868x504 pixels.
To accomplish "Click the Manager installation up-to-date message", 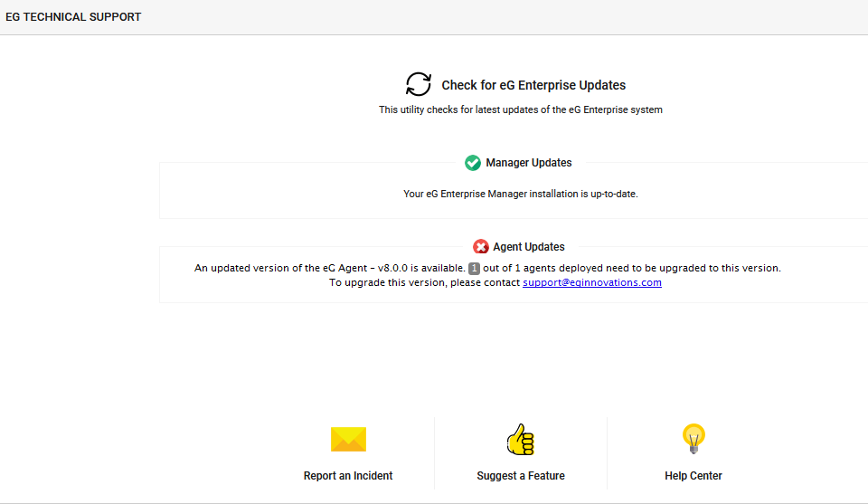I will (521, 194).
